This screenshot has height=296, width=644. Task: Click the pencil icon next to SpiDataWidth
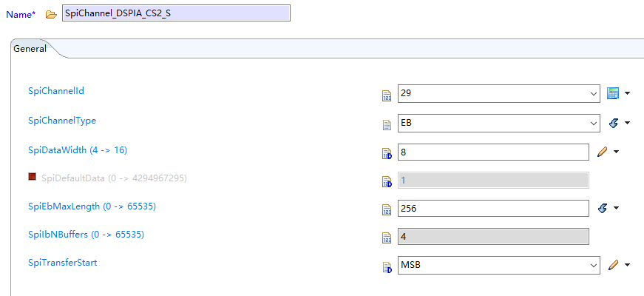(x=602, y=152)
